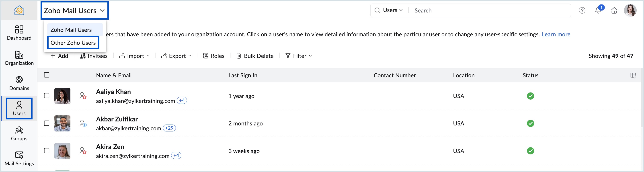Click the Contact Number column header
The height and width of the screenshot is (172, 644).
point(395,75)
